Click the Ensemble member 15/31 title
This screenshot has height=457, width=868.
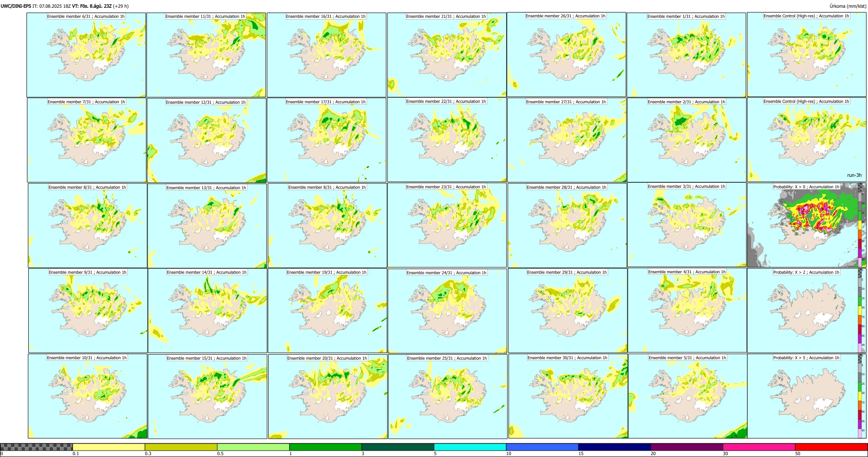[x=206, y=358]
